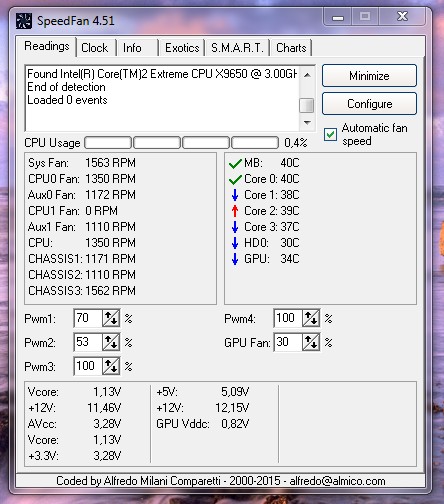Click the Pwm2 up/down spinner arrows

point(111,342)
